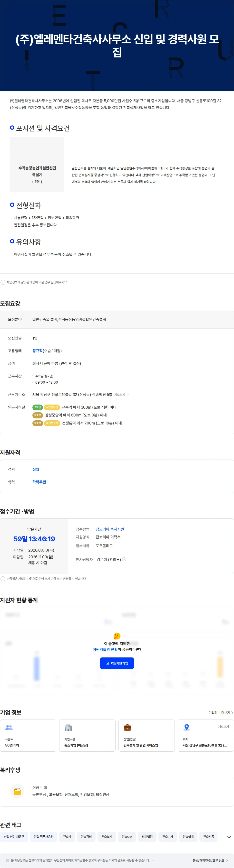
Task: Select the 리모델링 tag
Action: coord(147,837)
